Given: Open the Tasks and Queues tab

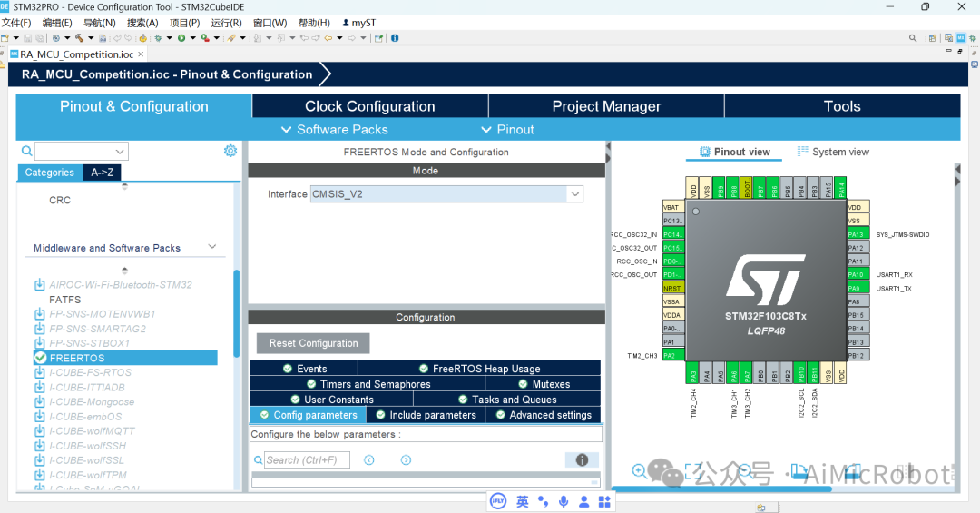Looking at the screenshot, I should pyautogui.click(x=507, y=400).
